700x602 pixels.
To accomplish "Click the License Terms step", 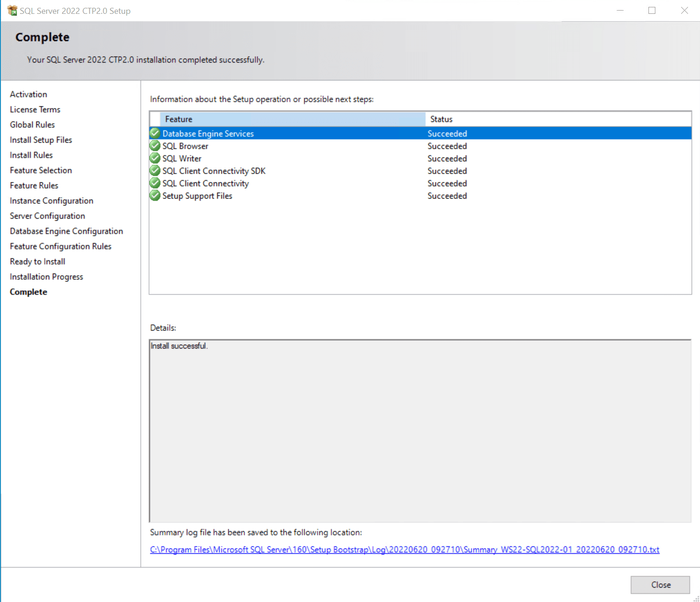I will coord(35,110).
